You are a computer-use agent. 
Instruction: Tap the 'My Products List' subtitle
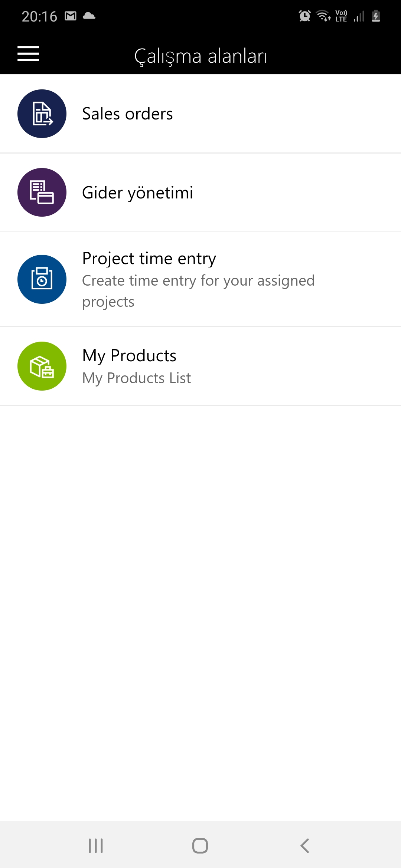(137, 378)
